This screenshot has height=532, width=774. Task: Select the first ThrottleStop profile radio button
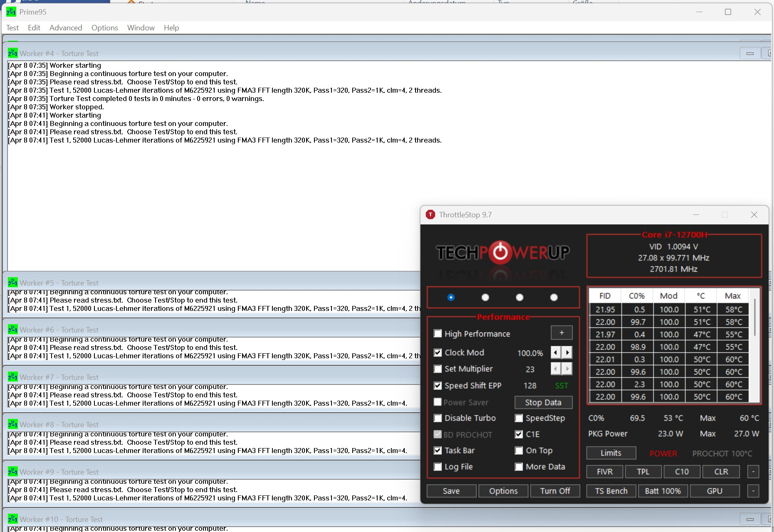pos(451,297)
